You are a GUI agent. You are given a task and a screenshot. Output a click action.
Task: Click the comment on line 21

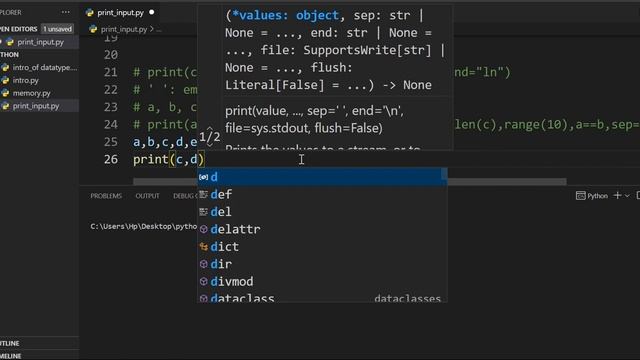[x=165, y=72]
